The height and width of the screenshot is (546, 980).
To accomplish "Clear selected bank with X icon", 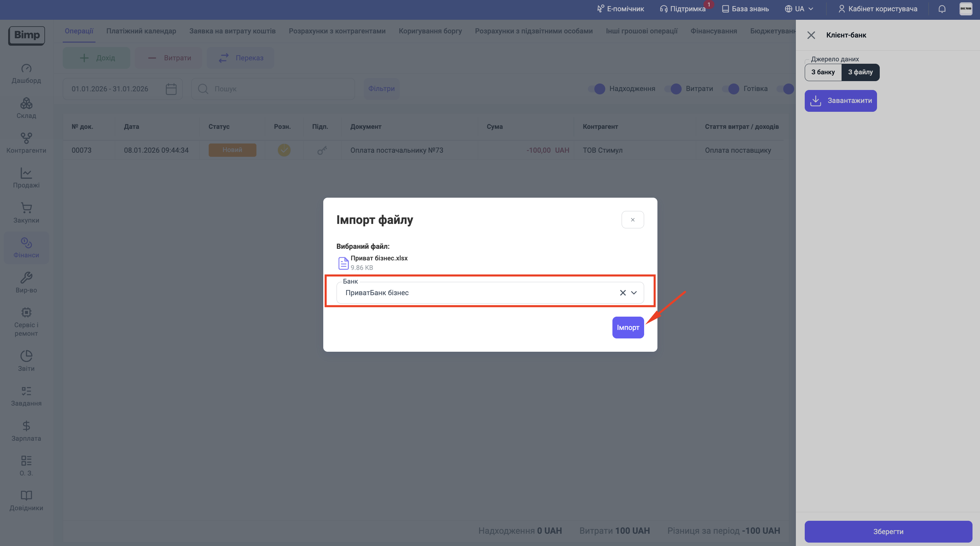I will [622, 293].
